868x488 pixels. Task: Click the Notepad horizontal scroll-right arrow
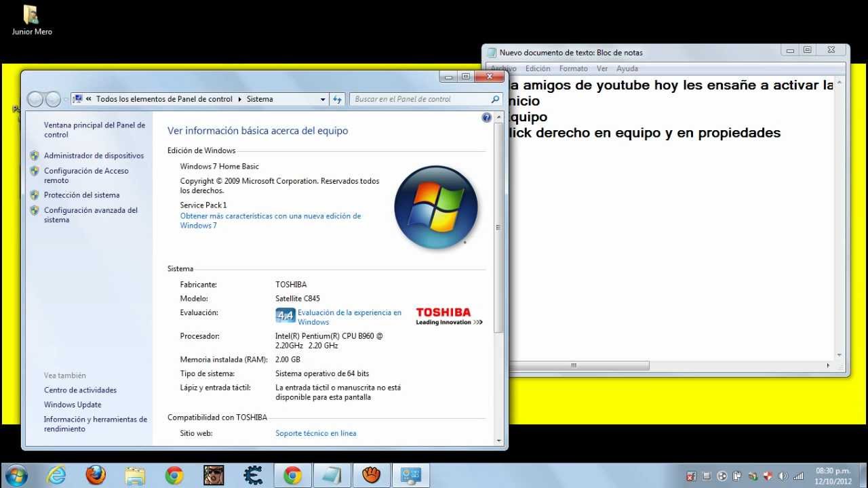coord(828,365)
